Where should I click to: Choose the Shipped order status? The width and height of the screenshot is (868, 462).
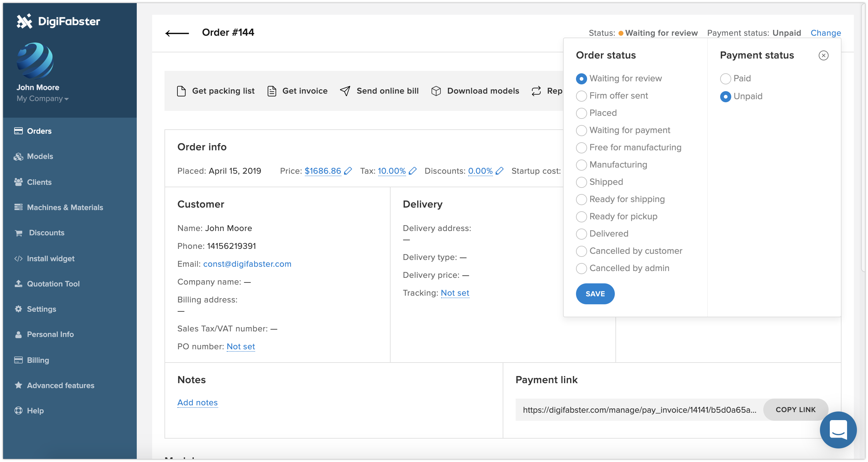tap(581, 182)
